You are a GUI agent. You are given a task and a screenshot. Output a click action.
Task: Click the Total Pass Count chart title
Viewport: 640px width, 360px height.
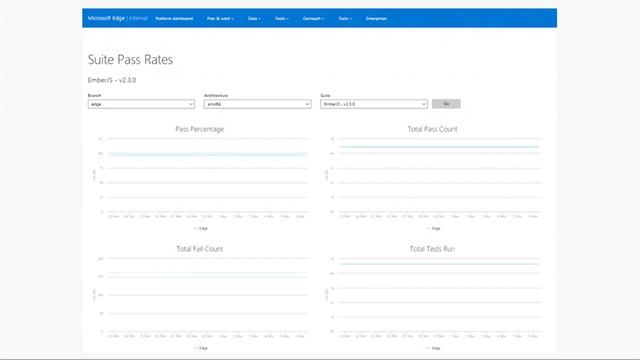[432, 129]
